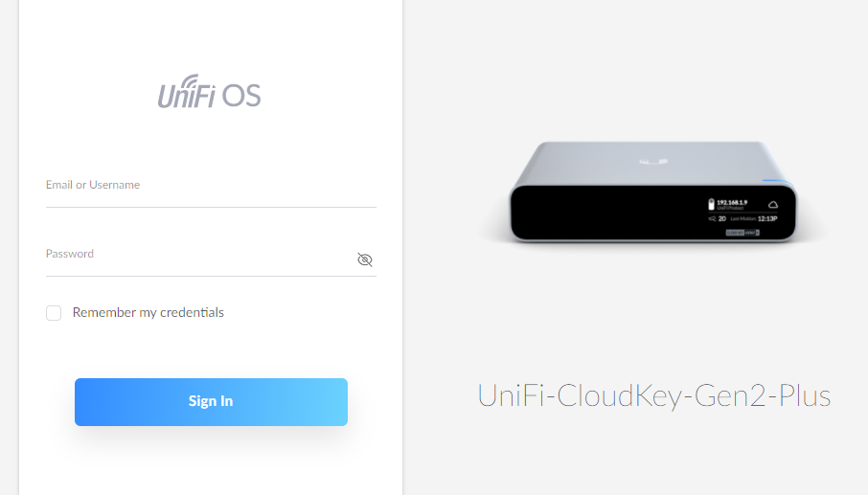Click the camera icon beside the number 20
This screenshot has height=495, width=868.
(712, 218)
